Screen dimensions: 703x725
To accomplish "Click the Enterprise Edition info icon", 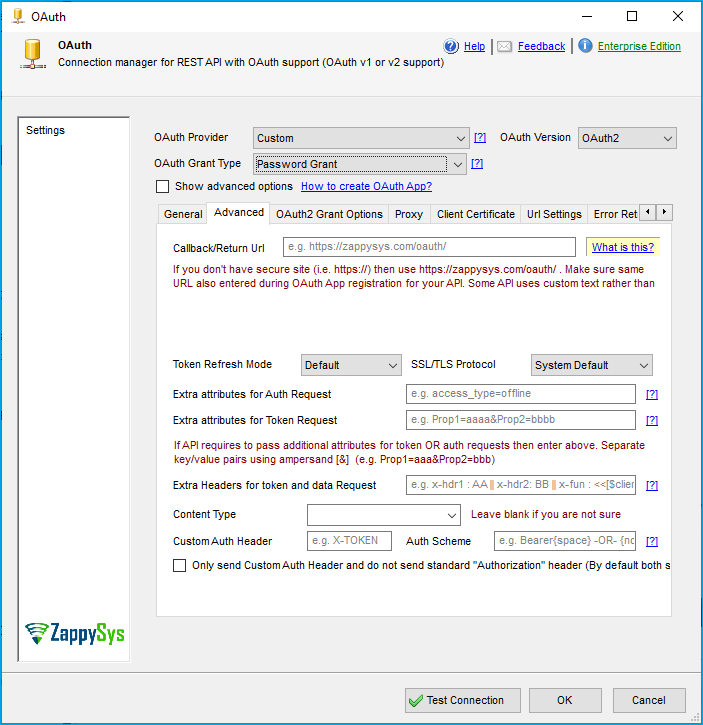I will tap(585, 46).
